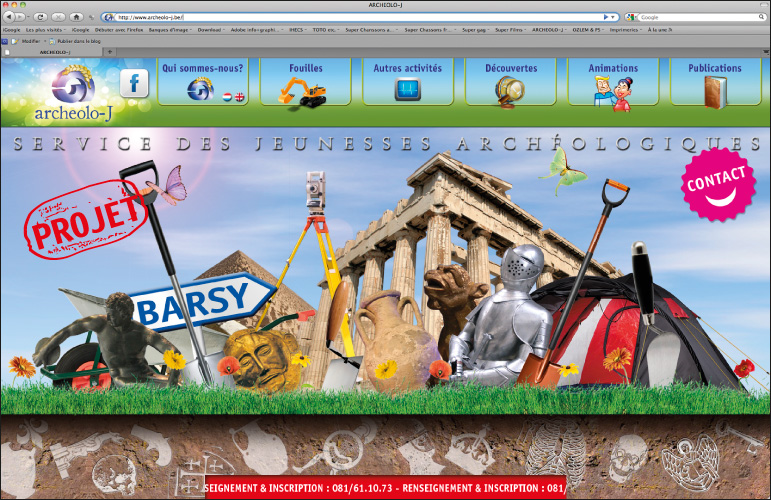The width and height of the screenshot is (771, 500).
Task: Click the excavator icon under Fouilles
Action: 303,91
